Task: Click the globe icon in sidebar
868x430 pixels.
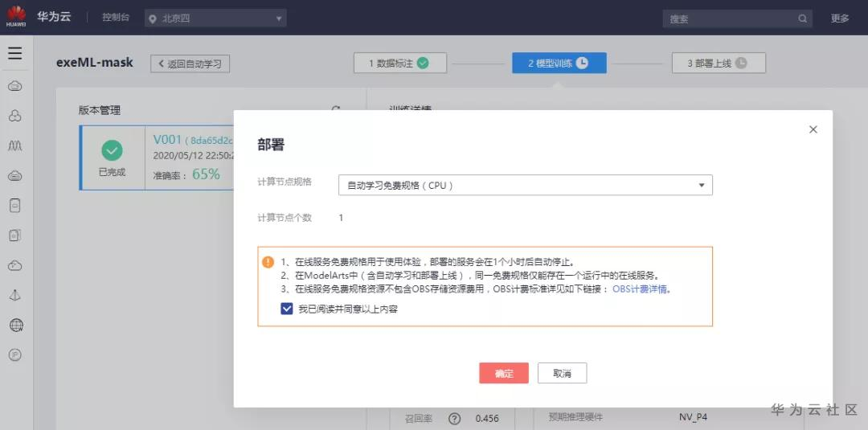Action: click(15, 325)
